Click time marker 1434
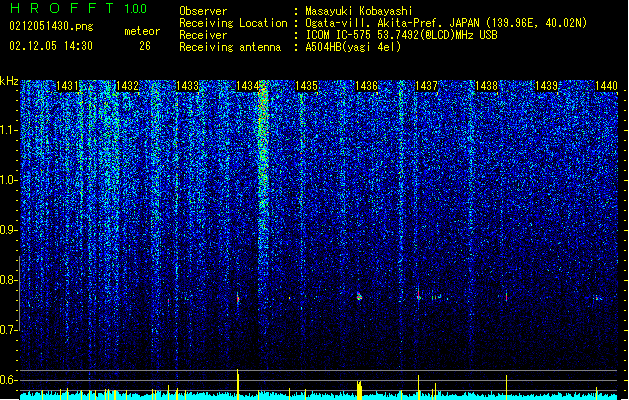 click(247, 85)
